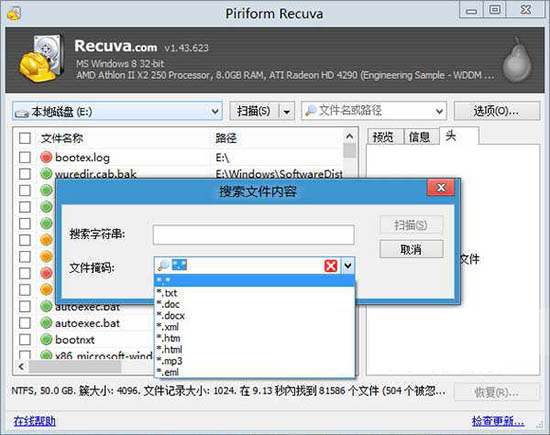Click green status dot beside bootnxt
Viewport: 550px width, 435px height.
[46, 339]
